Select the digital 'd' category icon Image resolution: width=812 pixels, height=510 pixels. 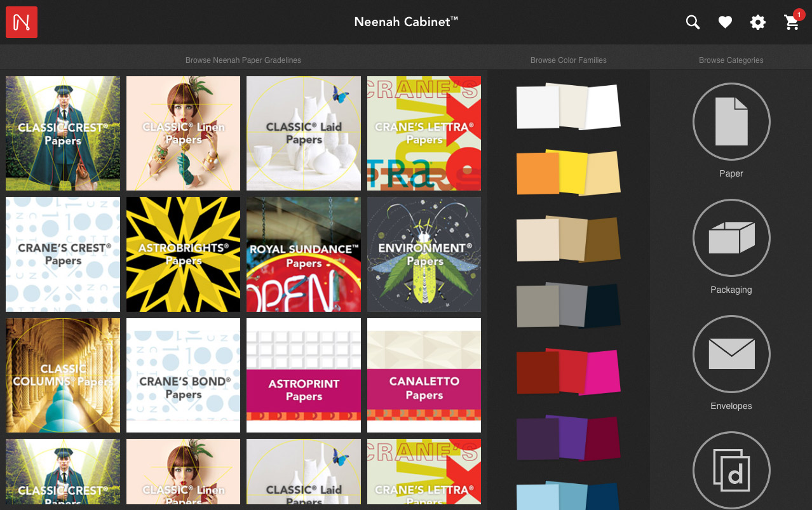(731, 470)
